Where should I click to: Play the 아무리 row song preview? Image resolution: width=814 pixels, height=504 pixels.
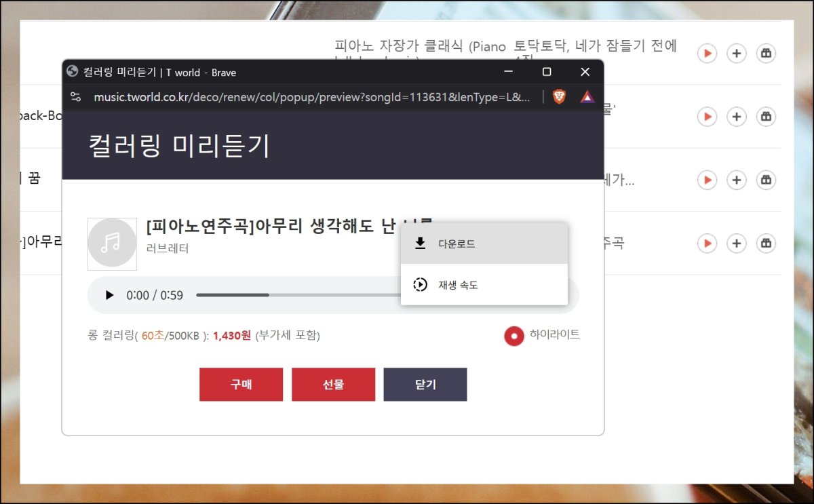pyautogui.click(x=707, y=243)
